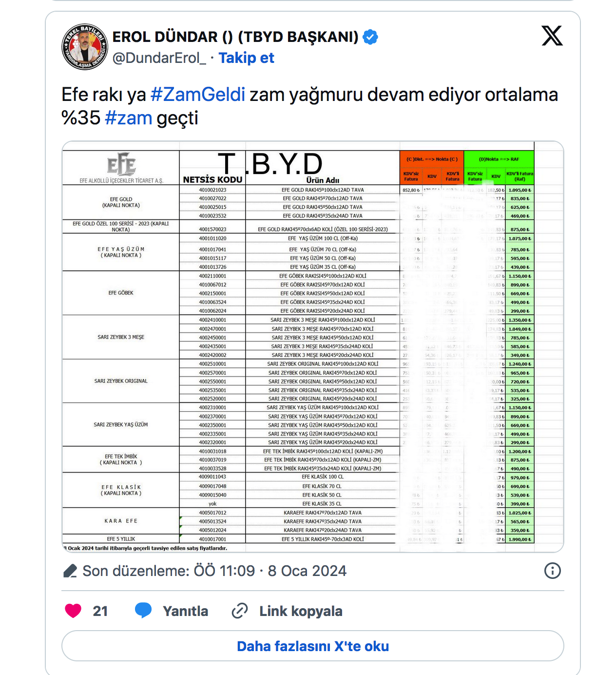Click the pencil edit history icon
Screen dimensions: 616x675
point(70,571)
